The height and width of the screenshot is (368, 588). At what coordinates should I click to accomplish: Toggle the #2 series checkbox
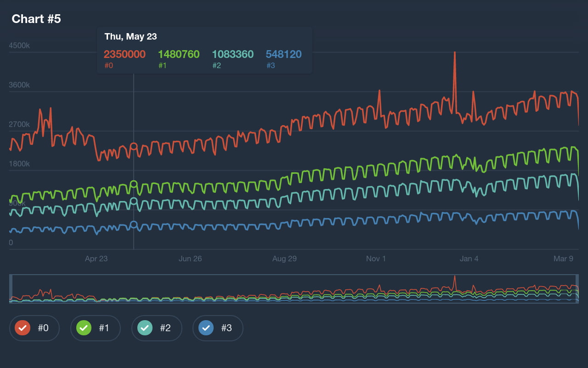(x=157, y=328)
